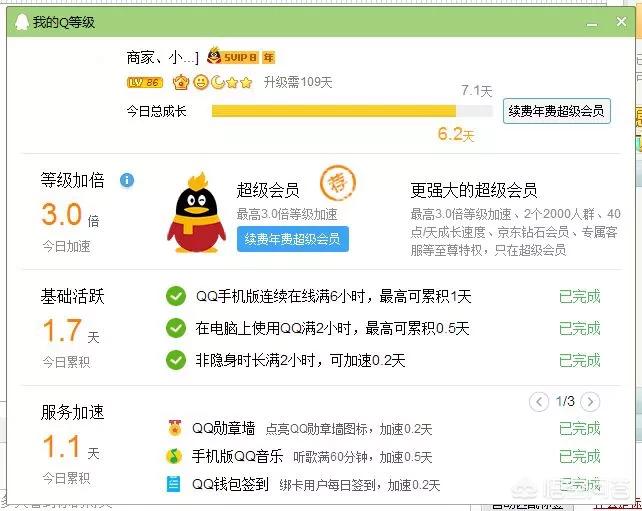Click the 7.1天 value above progress bar
The width and height of the screenshot is (642, 511).
pyautogui.click(x=477, y=90)
